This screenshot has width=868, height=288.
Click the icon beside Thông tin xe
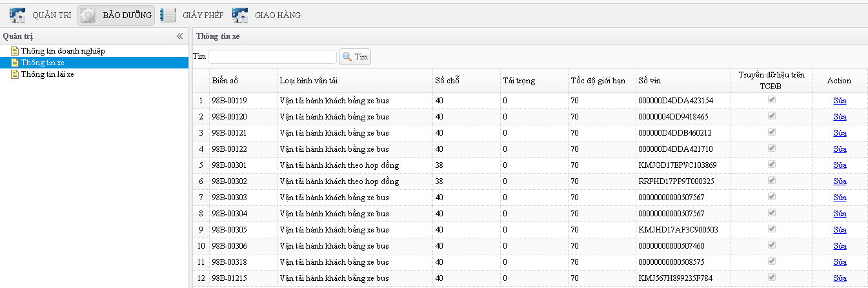15,63
